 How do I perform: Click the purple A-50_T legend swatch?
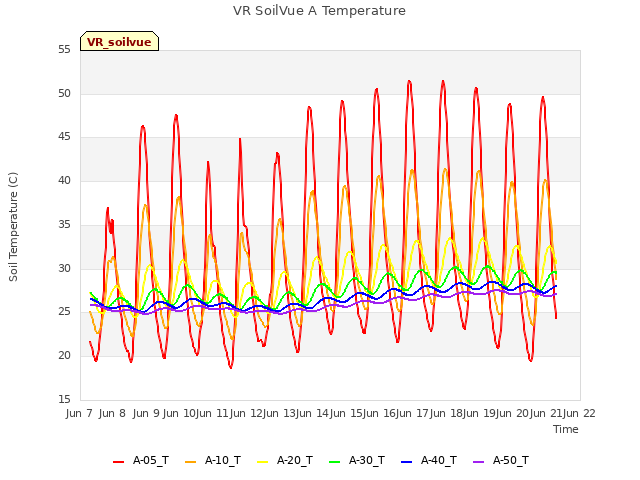(x=478, y=462)
